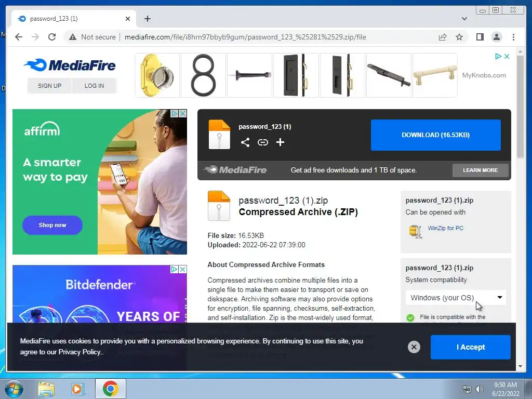Open the Windows (your OS) dropdown

[456, 298]
